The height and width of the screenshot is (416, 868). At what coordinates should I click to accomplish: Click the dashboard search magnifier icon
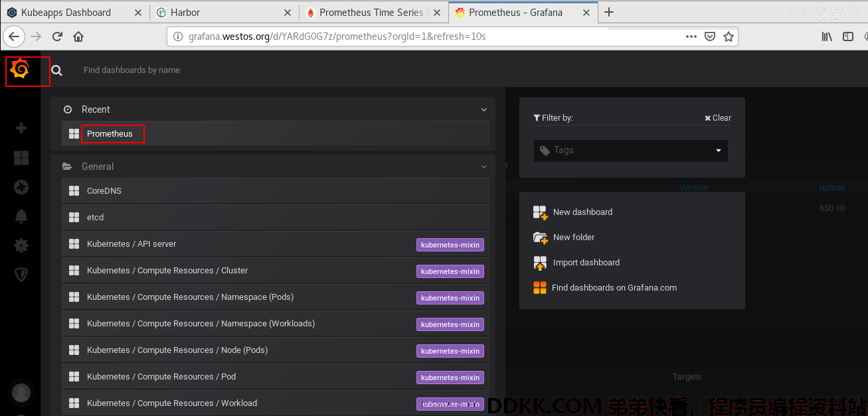pyautogui.click(x=57, y=70)
